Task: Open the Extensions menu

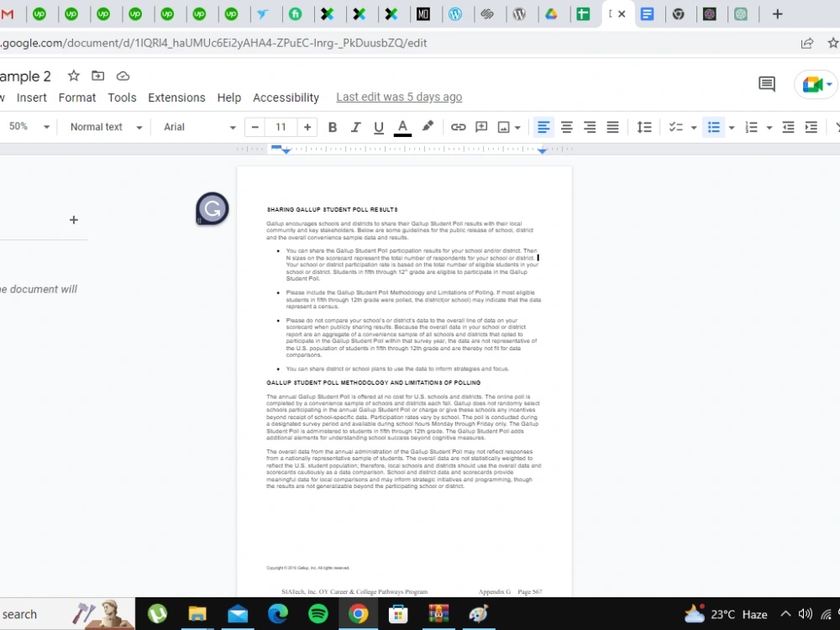Action: [176, 97]
